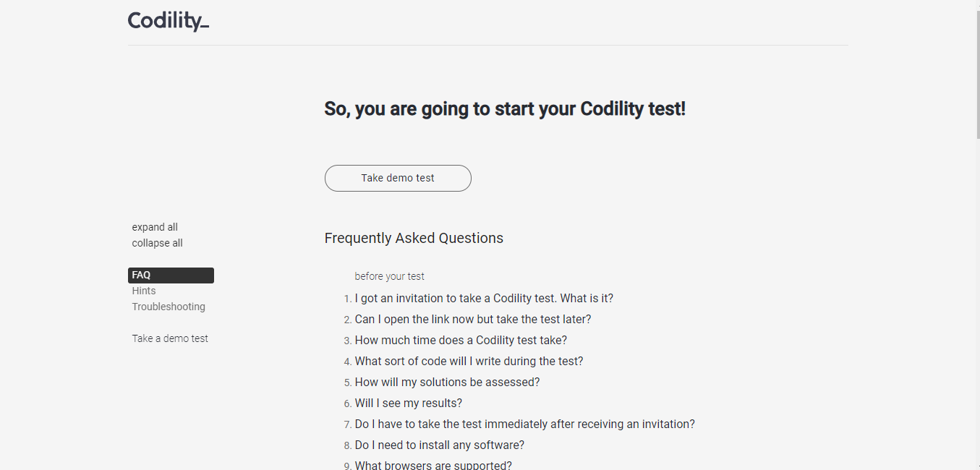The height and width of the screenshot is (470, 980).
Task: Follow the Take a demo test sidebar link
Action: tap(170, 338)
